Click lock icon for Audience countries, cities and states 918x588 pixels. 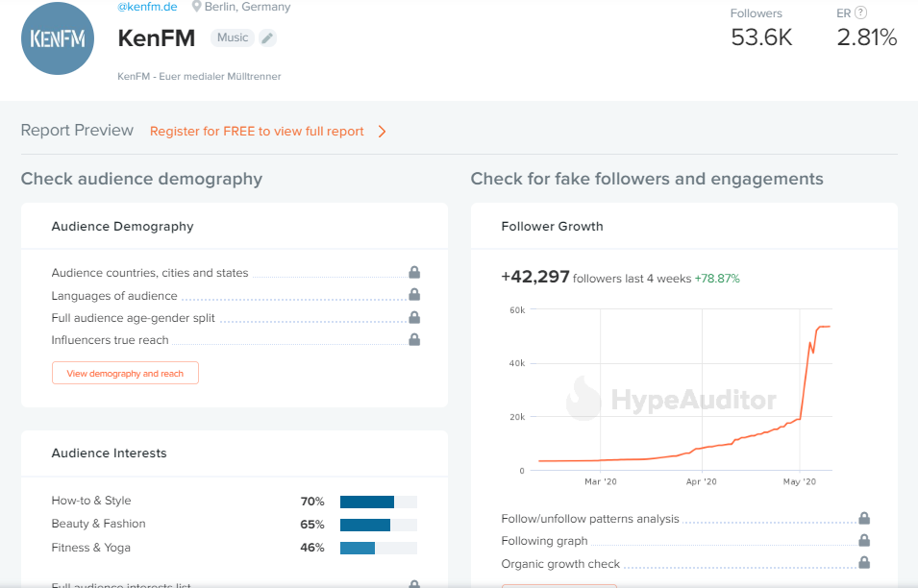coord(414,272)
